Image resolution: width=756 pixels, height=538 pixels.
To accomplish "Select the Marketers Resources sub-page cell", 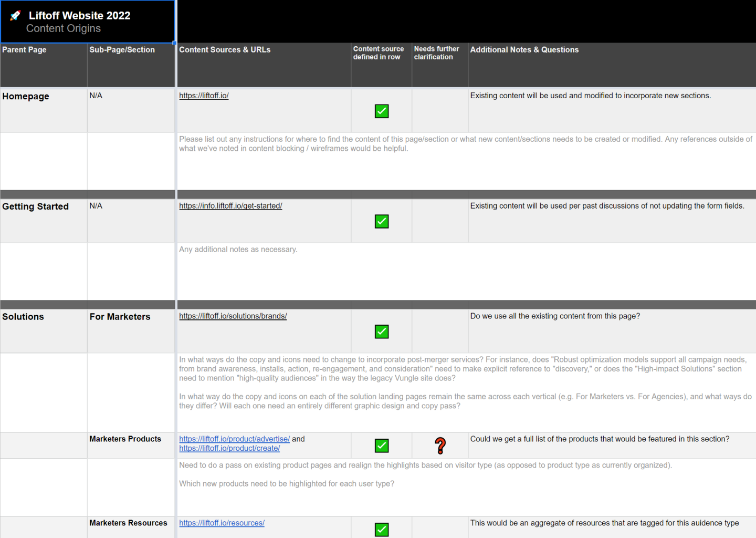I will click(131, 527).
